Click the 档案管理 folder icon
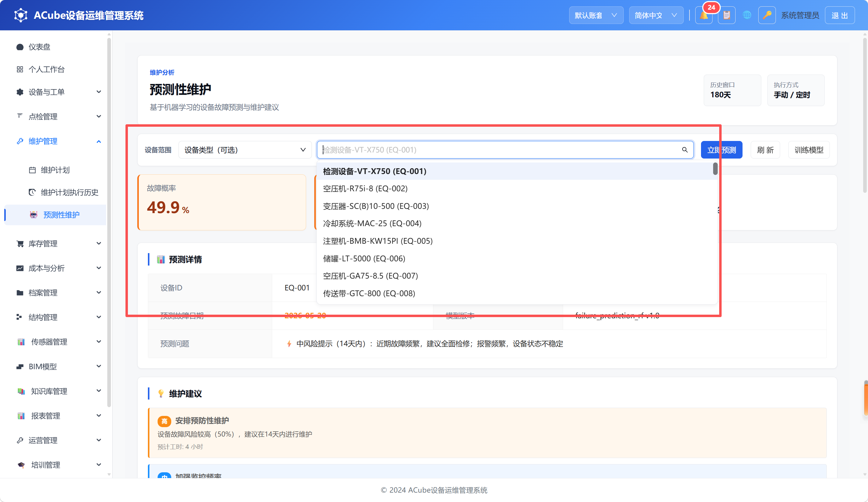Screen dimensions: 868x502 (x=20, y=293)
